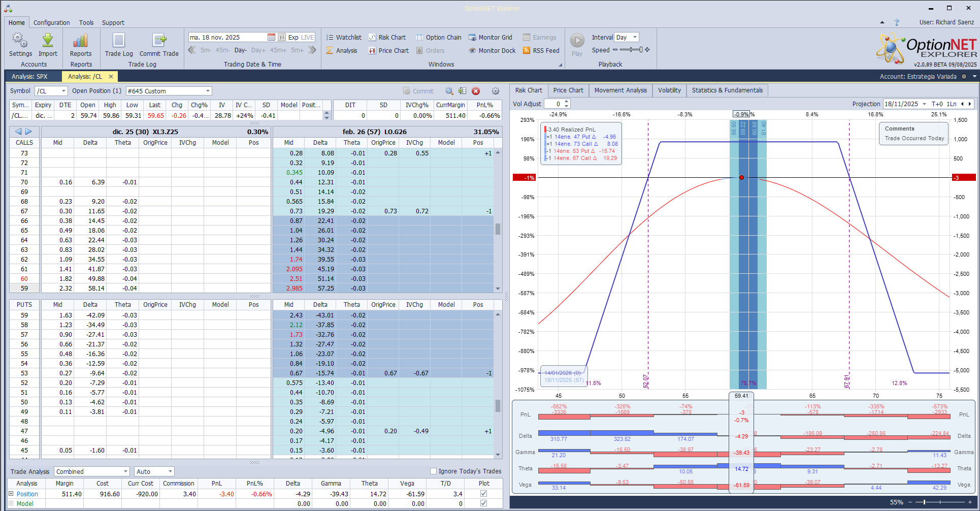980x511 pixels.
Task: Click the magnifier search icon near Commit
Action: point(449,91)
